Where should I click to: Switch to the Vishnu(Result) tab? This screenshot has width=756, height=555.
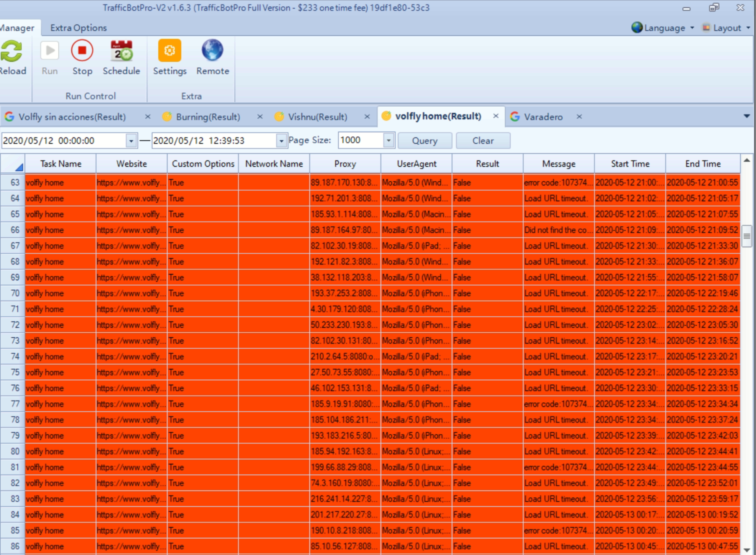pos(317,117)
